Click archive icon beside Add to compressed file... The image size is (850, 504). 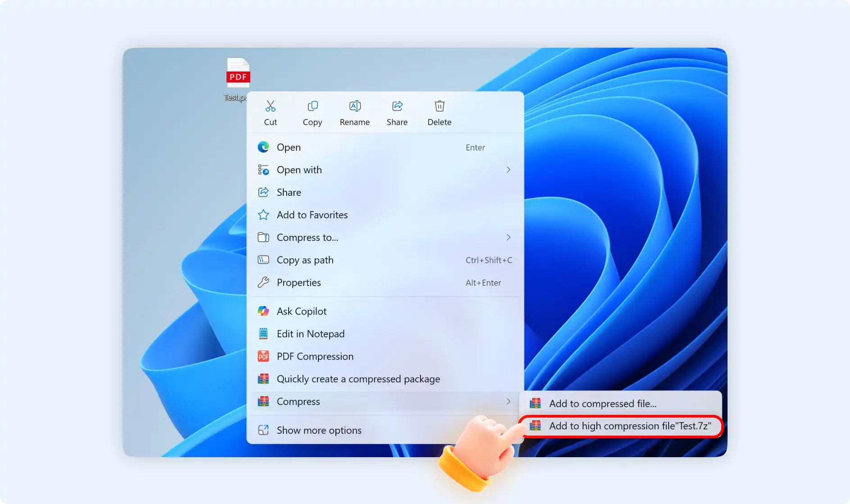[535, 403]
